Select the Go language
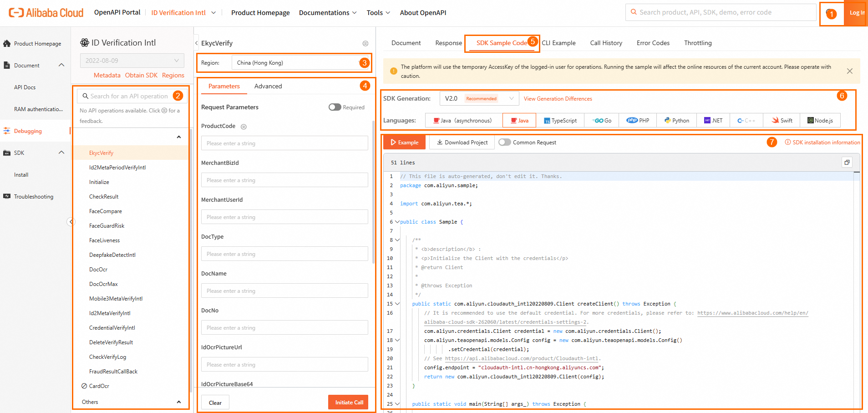Viewport: 868px width, 413px height. point(602,121)
